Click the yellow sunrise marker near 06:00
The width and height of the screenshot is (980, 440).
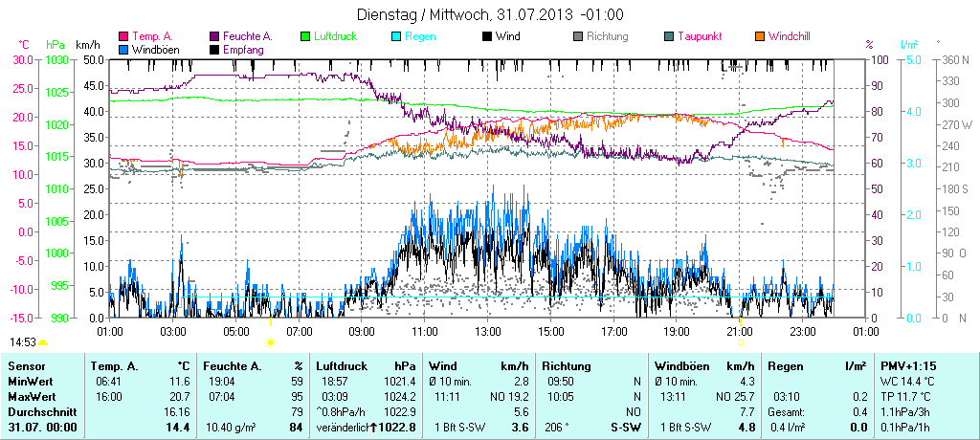click(x=271, y=341)
